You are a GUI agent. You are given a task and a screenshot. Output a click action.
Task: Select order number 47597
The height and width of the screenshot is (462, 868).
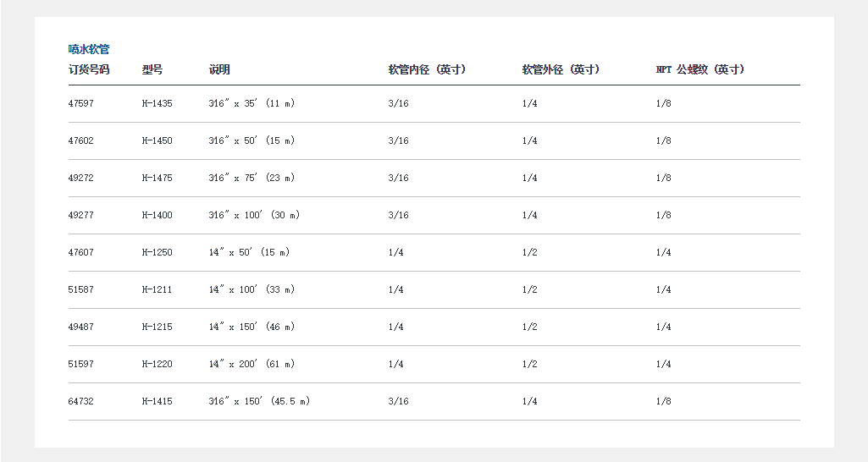[81, 103]
